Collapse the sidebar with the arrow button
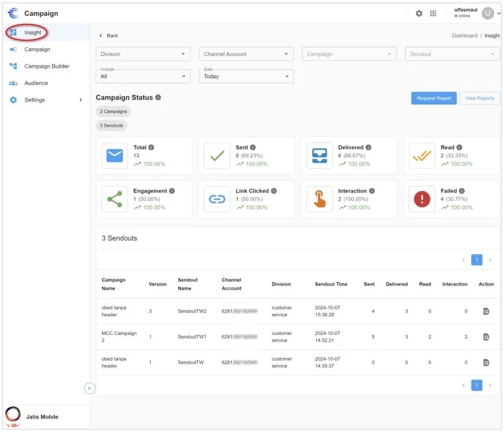Image resolution: width=504 pixels, height=432 pixels. coord(89,389)
